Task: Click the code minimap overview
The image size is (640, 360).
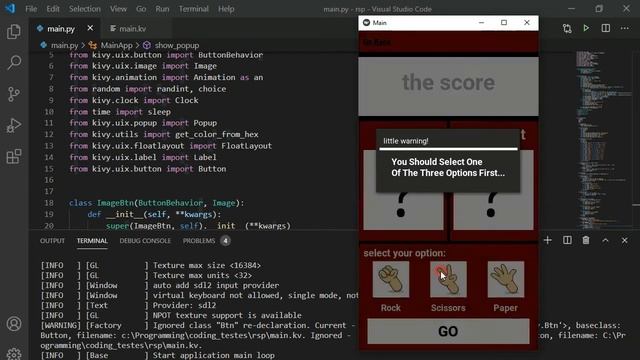Action: coord(603,139)
